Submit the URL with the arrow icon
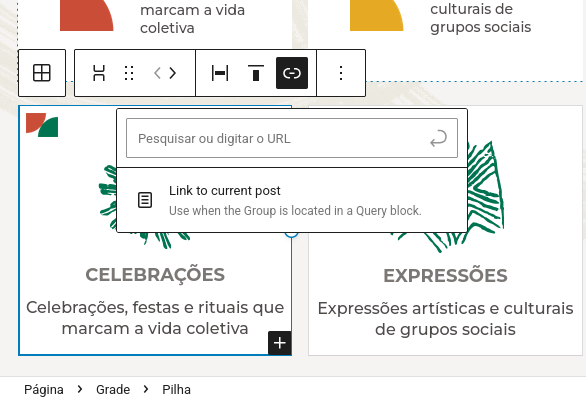This screenshot has width=586, height=401. point(438,138)
